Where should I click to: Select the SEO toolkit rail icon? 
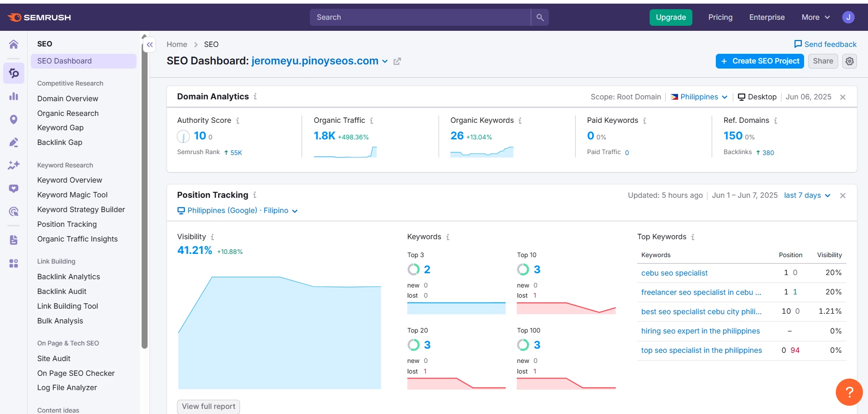[x=14, y=73]
